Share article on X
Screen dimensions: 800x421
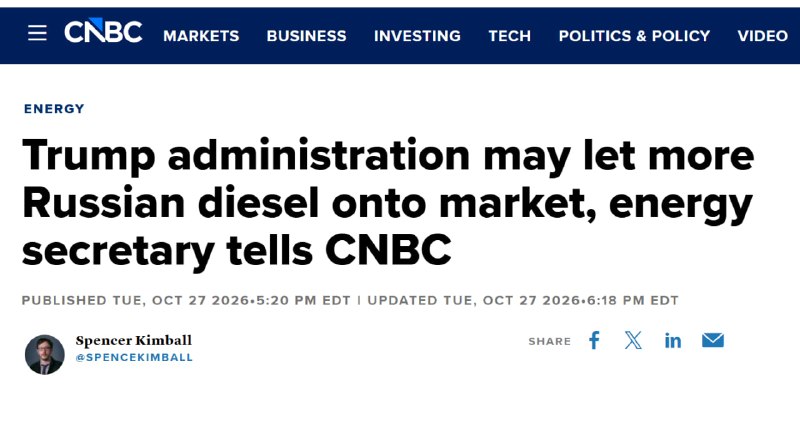[633, 340]
